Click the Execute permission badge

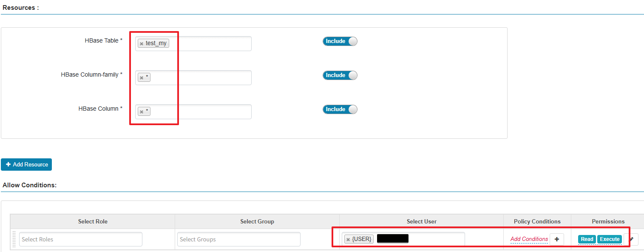[x=610, y=239]
